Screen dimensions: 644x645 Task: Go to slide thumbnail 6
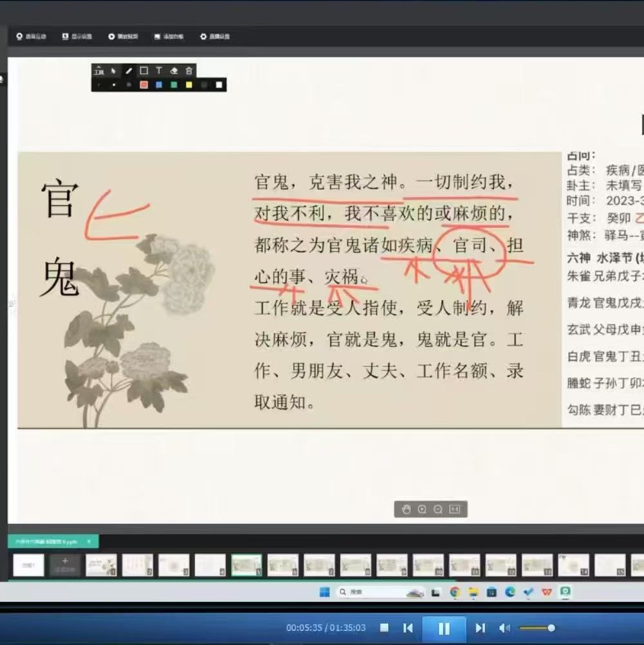coord(283,565)
